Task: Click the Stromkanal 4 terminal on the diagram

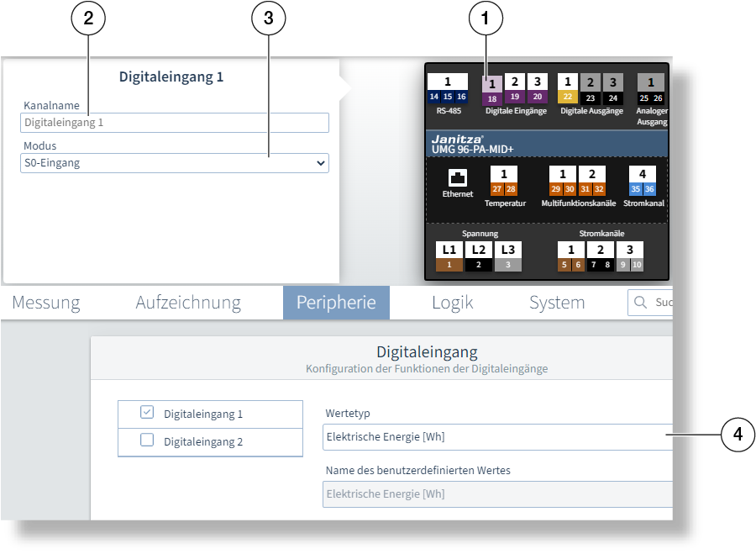Action: [641, 178]
